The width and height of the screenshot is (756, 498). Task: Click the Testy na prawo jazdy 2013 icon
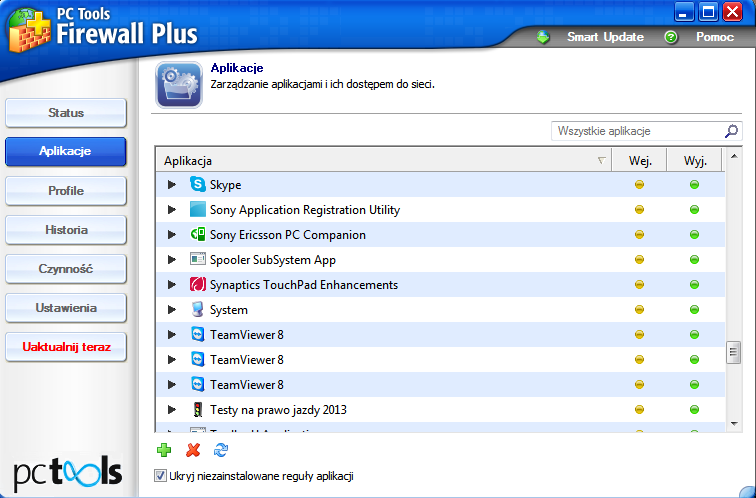pyautogui.click(x=198, y=410)
